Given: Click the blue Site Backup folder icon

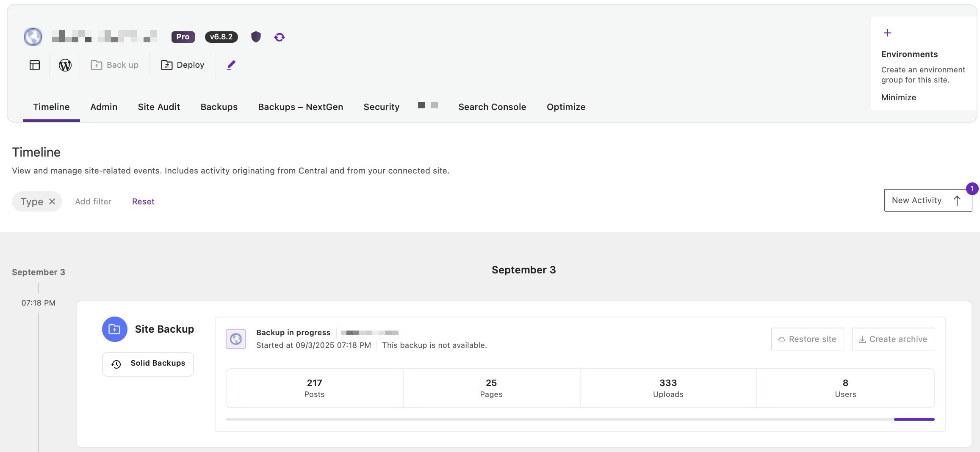Looking at the screenshot, I should point(114,329).
